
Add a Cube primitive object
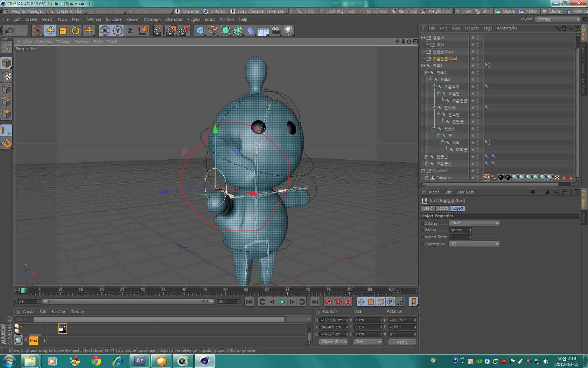200,31
